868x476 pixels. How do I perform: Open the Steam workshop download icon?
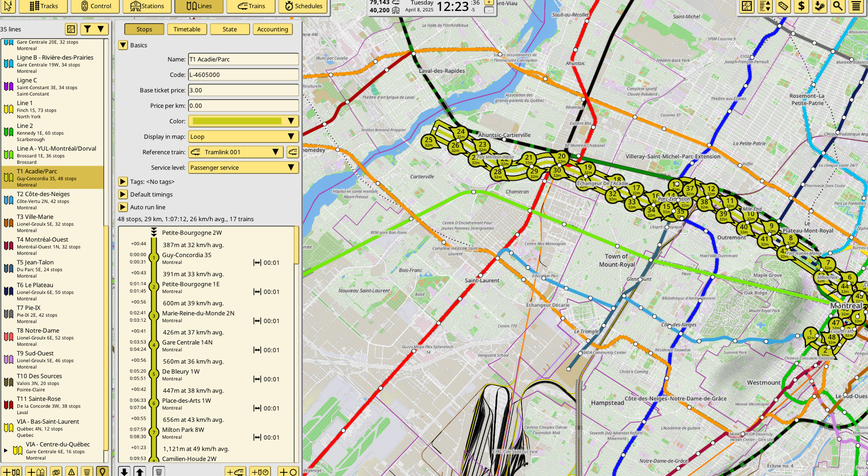pos(819,6)
